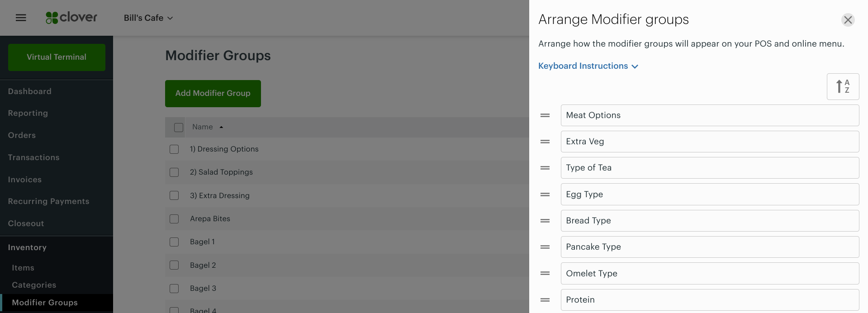Open the hamburger navigation menu

point(21,17)
